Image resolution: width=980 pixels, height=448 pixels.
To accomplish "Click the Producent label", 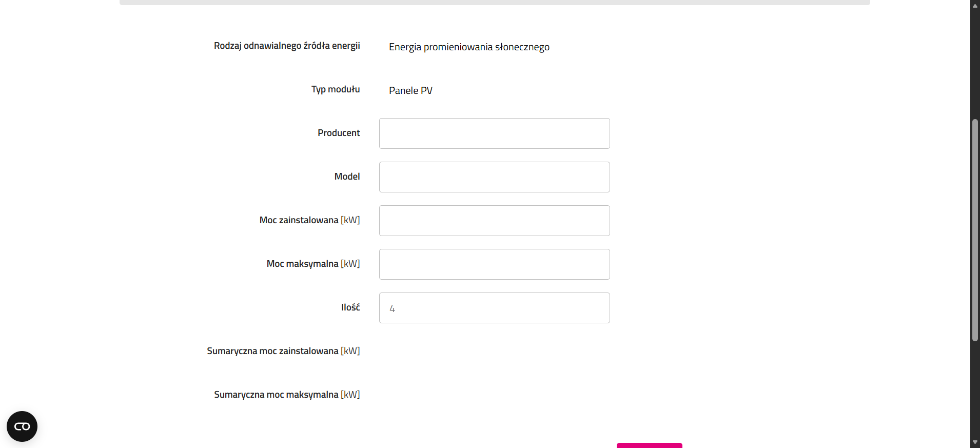I will [339, 133].
